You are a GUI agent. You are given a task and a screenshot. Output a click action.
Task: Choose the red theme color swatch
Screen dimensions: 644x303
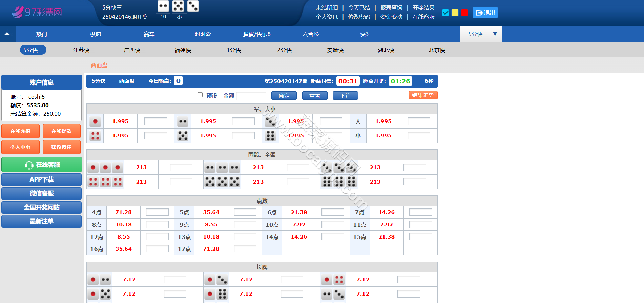tap(464, 13)
